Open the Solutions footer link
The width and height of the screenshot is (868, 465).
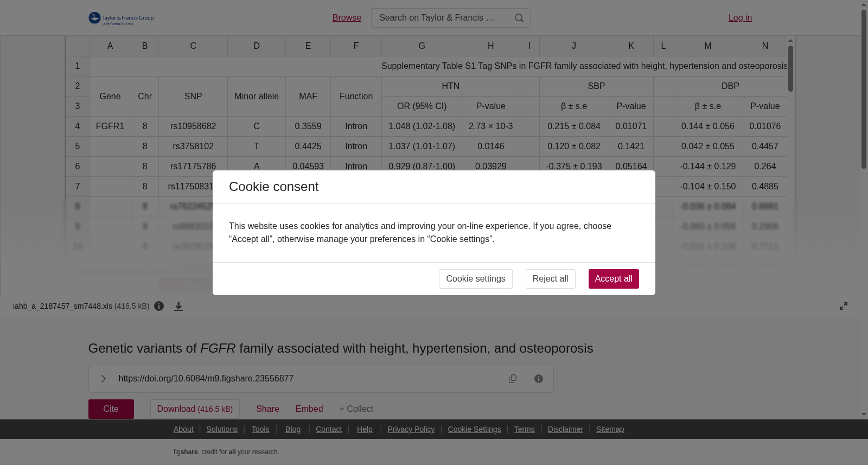[222, 429]
